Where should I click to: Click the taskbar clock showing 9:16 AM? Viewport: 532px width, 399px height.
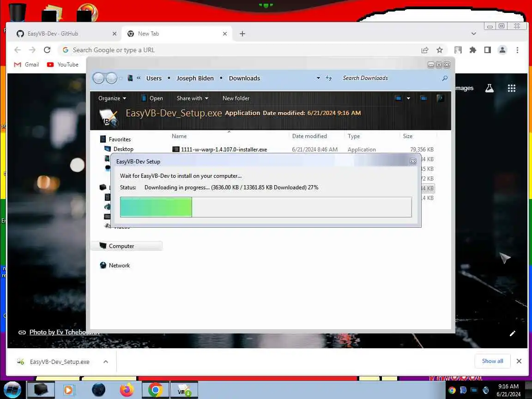pos(508,387)
